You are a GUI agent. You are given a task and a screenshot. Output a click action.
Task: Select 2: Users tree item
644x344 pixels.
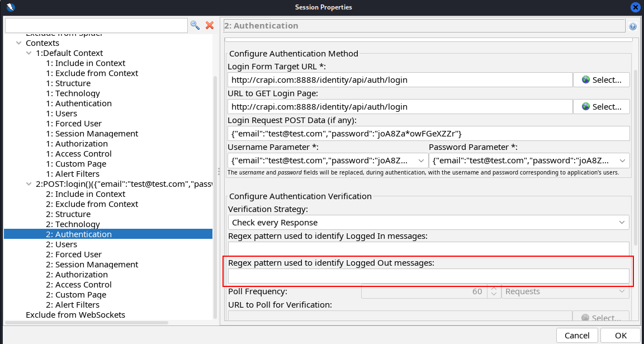(61, 244)
